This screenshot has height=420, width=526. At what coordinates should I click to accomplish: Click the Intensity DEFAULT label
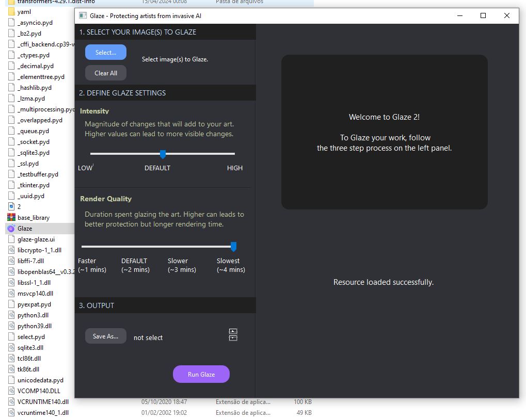(x=157, y=168)
